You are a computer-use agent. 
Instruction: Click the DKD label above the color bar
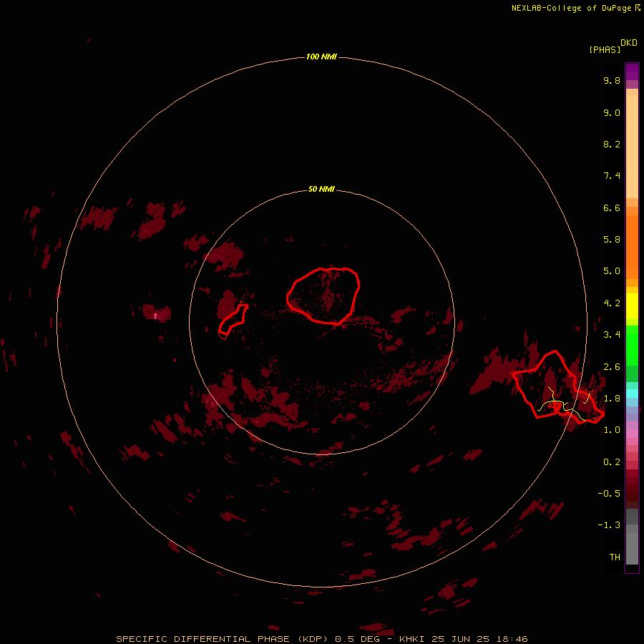click(x=628, y=43)
